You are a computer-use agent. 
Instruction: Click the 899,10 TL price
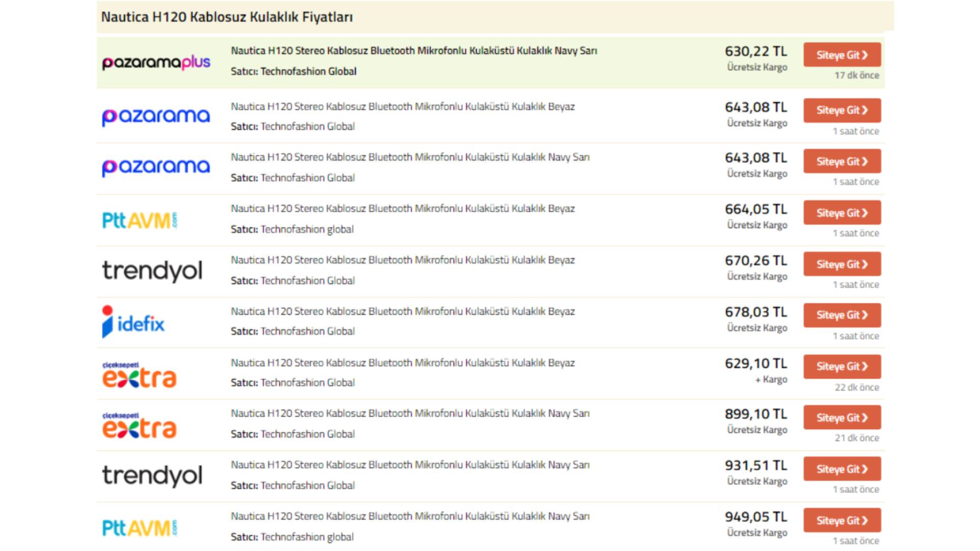[x=756, y=414]
